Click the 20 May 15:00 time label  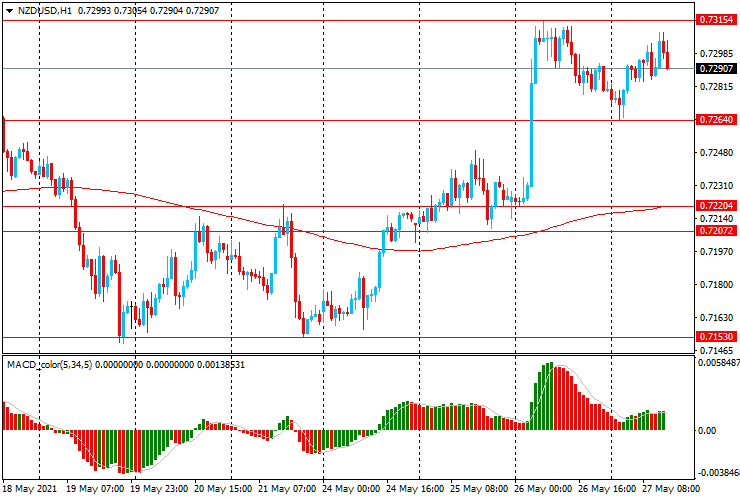(x=220, y=490)
